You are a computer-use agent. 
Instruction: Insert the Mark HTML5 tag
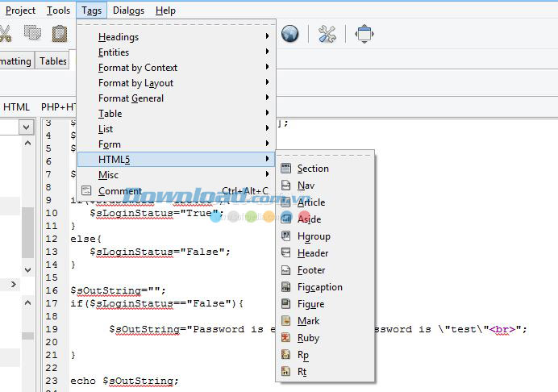point(308,321)
